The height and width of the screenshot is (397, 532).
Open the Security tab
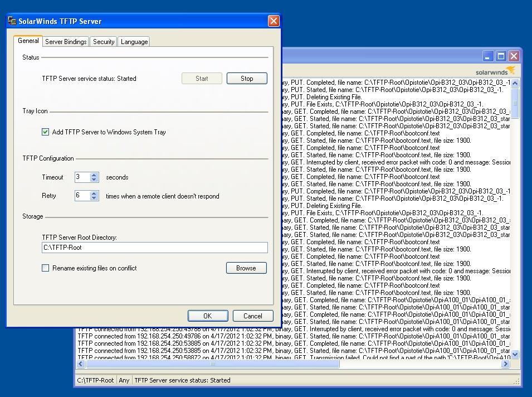click(104, 41)
